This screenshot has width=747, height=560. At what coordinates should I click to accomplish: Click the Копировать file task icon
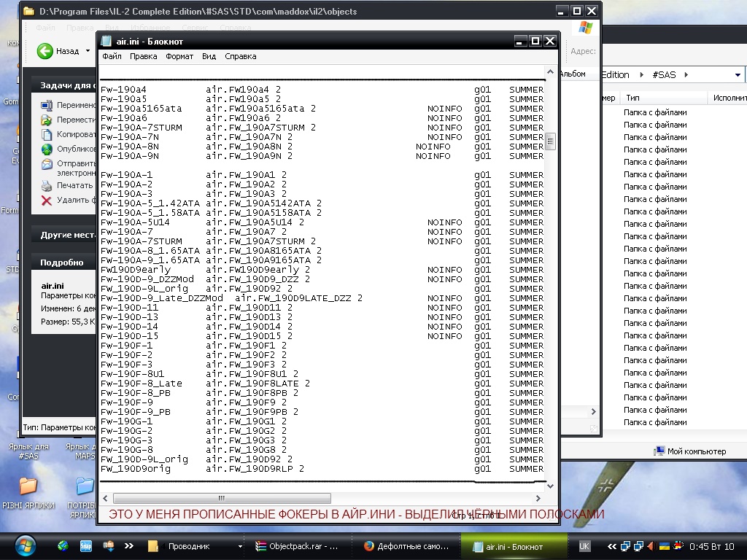pos(47,134)
